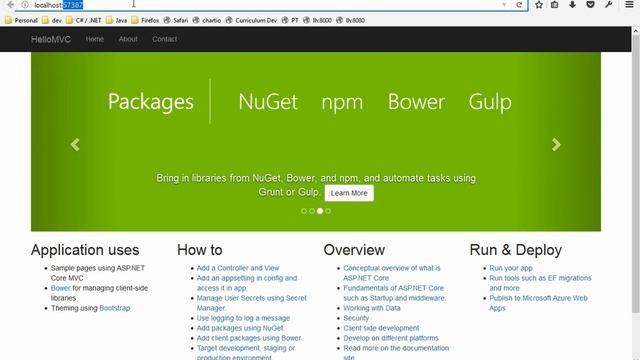Show next carousel slide arrow
Screen dimensions: 640x360
click(556, 144)
